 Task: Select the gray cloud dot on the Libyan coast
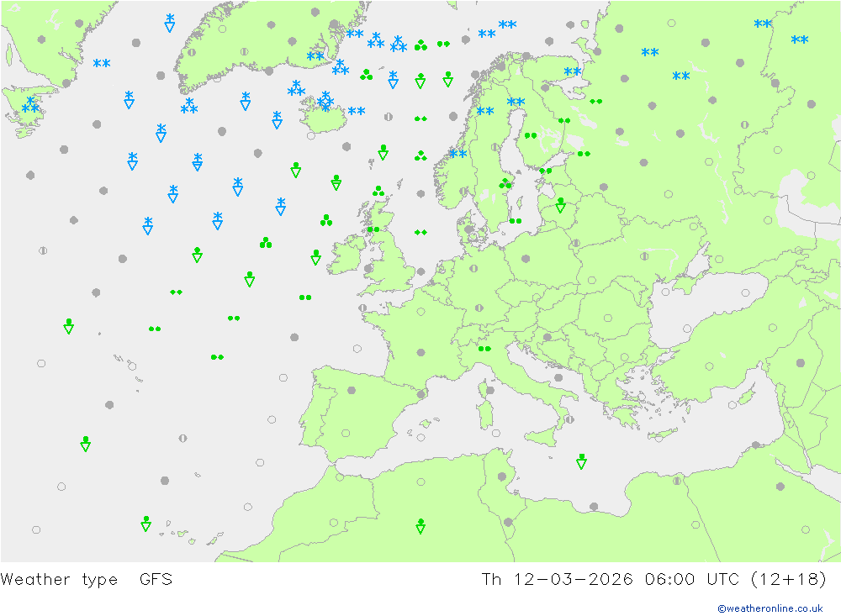pos(594,507)
